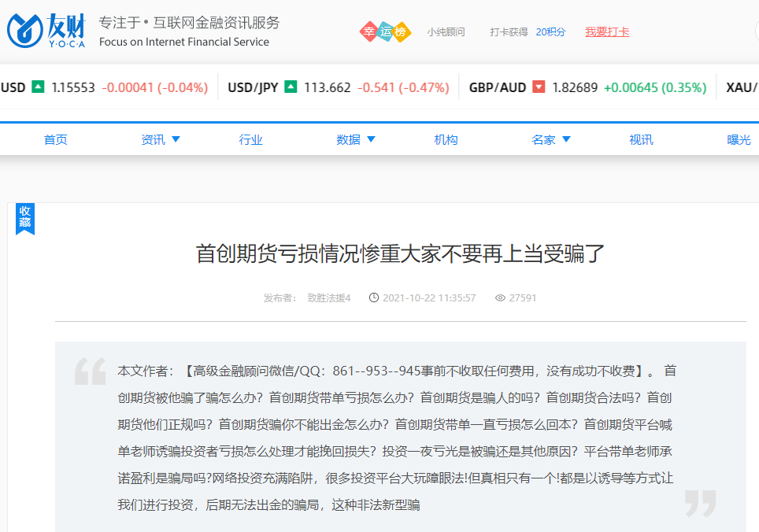Click the change value -0.541 (-0.47%)
Image resolution: width=759 pixels, height=532 pixels.
click(x=404, y=87)
